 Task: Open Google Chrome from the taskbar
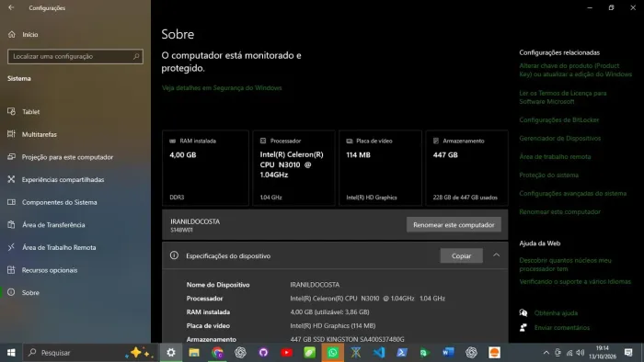(217, 353)
